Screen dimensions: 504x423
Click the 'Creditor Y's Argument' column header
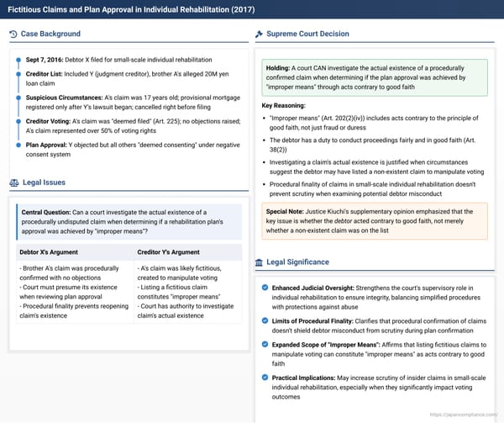coord(169,252)
